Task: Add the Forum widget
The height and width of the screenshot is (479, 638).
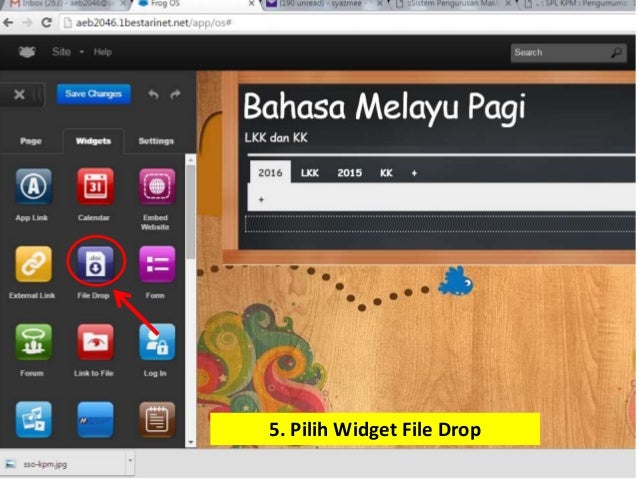Action: point(33,342)
